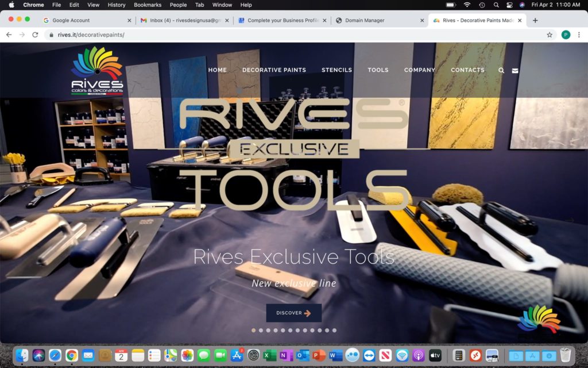
Task: Open the Chrome profile avatar P
Action: 566,35
